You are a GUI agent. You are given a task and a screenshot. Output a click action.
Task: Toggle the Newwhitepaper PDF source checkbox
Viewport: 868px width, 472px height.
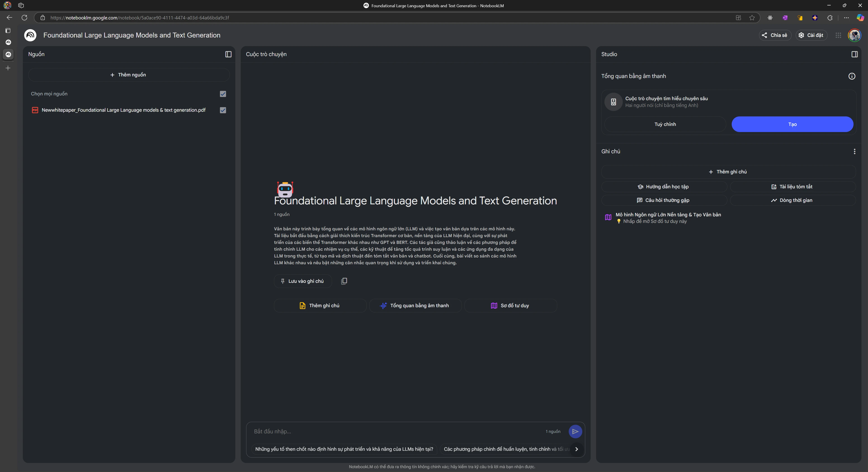pos(223,110)
